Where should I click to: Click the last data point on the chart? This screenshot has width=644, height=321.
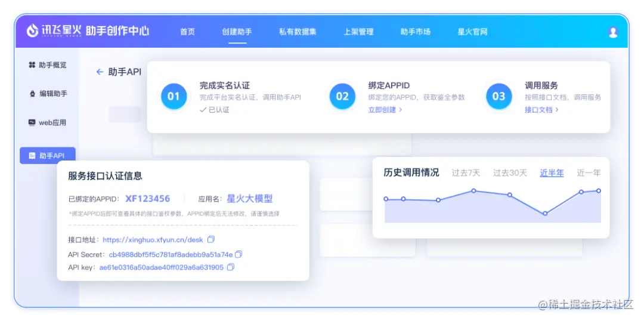pyautogui.click(x=599, y=191)
